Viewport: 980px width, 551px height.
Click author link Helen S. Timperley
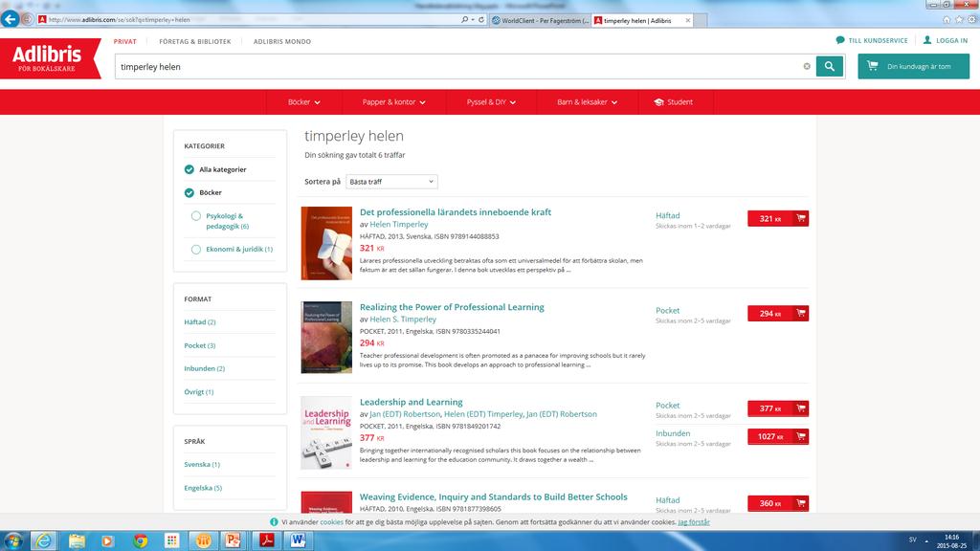pyautogui.click(x=403, y=320)
